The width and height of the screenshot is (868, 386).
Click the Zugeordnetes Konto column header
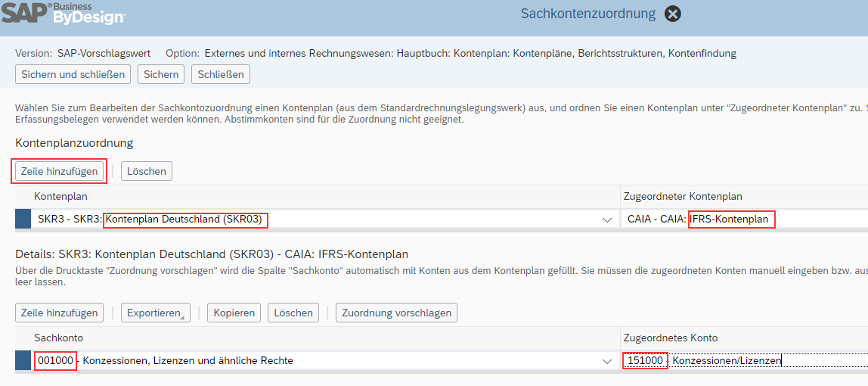point(671,338)
